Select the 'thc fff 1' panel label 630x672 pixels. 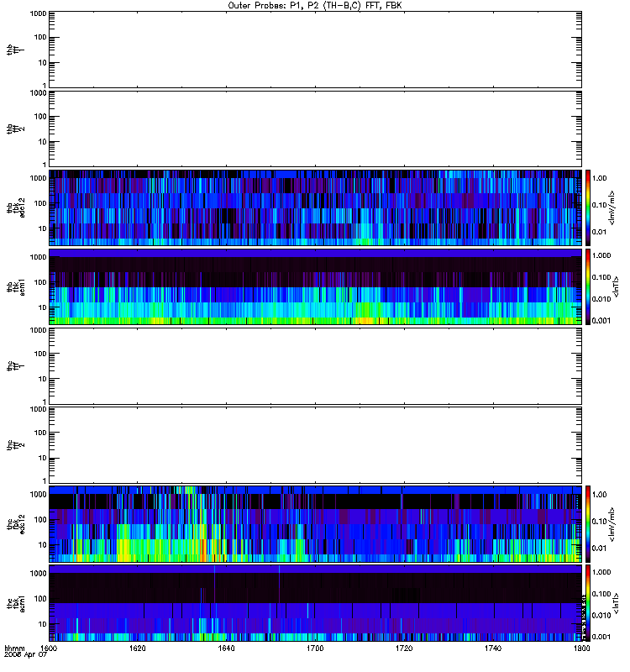(x=15, y=366)
